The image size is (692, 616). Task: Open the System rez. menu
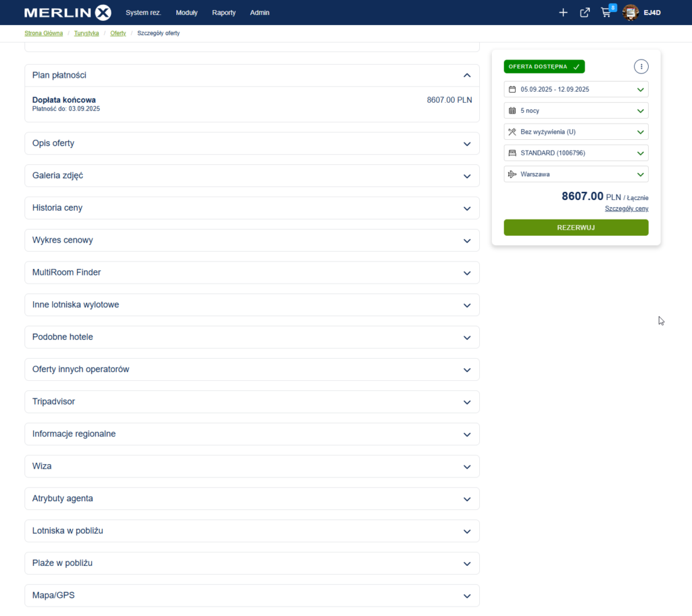click(143, 13)
